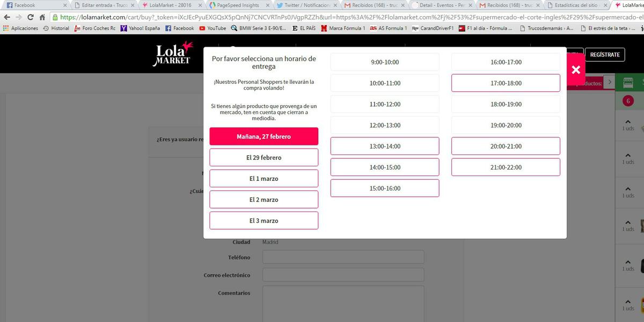Expand the products panel chevron arrow
Screen dimensions: 644x322
click(x=609, y=82)
